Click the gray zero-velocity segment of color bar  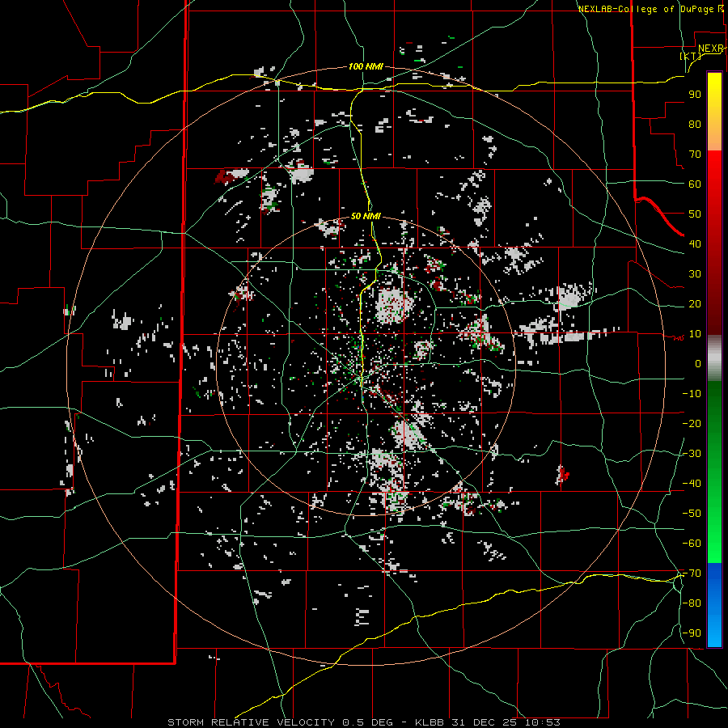(714, 358)
